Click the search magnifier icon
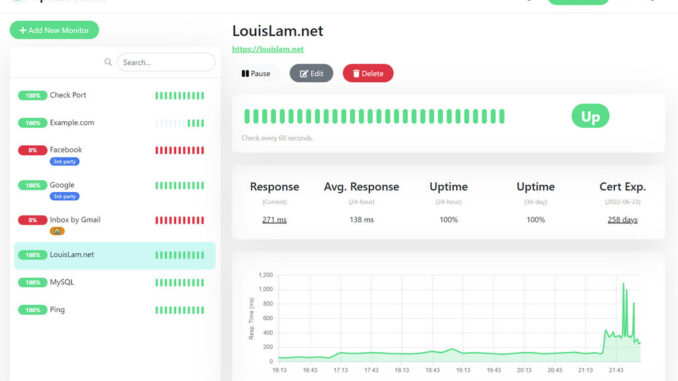Image resolution: width=678 pixels, height=381 pixels. tap(108, 62)
